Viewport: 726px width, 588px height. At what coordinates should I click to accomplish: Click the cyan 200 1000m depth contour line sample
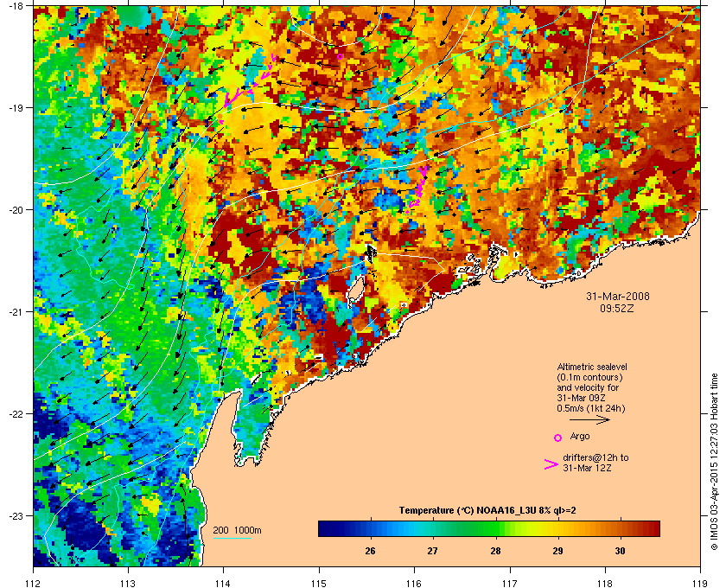point(232,539)
